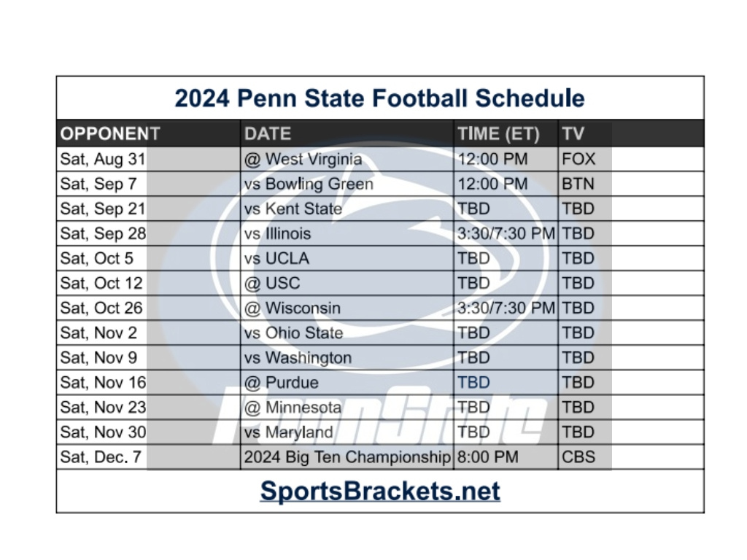This screenshot has width=747, height=560.
Task: Click the 2024 Penn State Football Schedule title
Action: (379, 98)
